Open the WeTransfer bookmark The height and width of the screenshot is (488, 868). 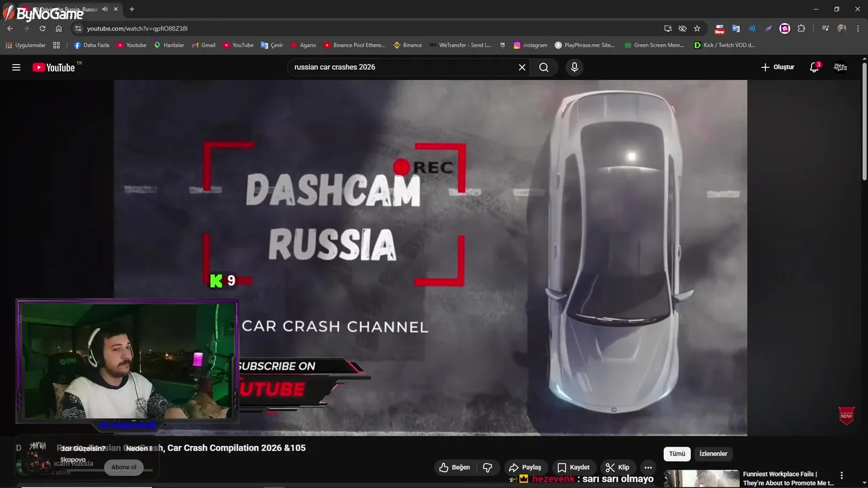460,45
